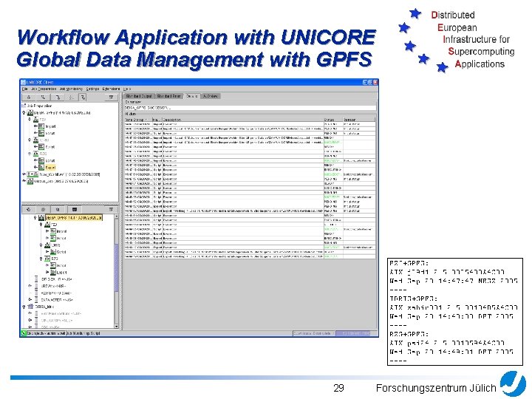This screenshot has width=532, height=399.
Task: Open the Extensions menu
Action: click(x=111, y=89)
